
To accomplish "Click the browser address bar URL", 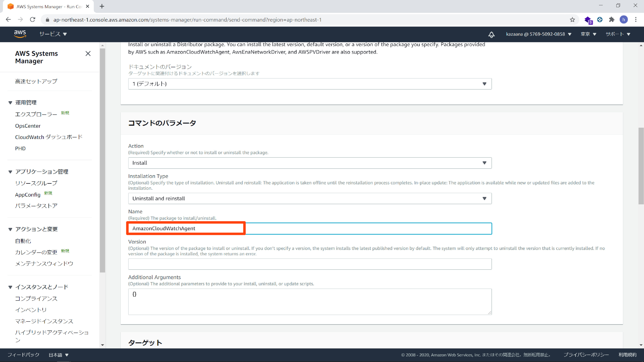I will coord(187,20).
